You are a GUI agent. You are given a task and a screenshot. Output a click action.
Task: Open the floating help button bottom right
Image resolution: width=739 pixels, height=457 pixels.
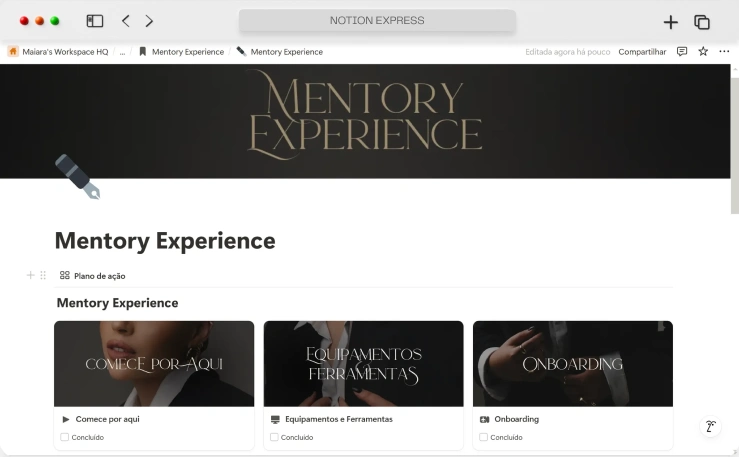[710, 426]
